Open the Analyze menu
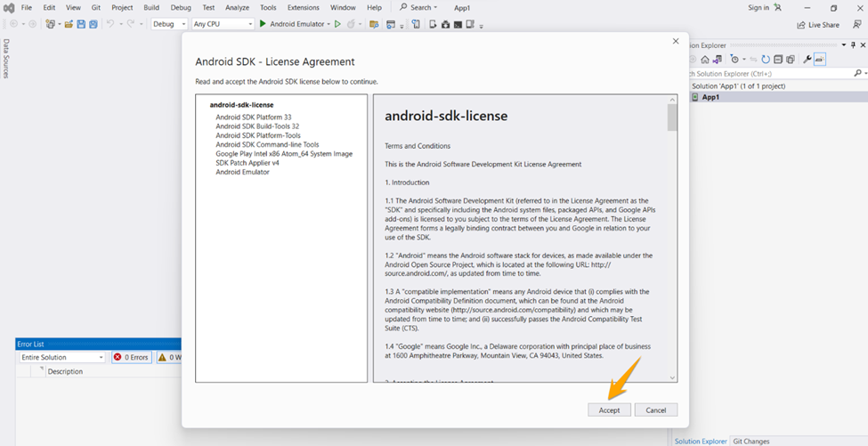868x446 pixels. tap(237, 8)
